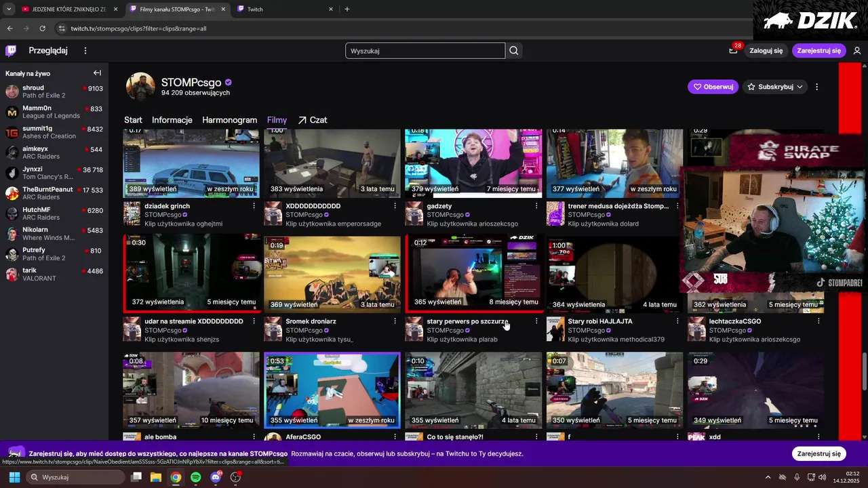Click the Obserwuj follow button

click(x=713, y=87)
